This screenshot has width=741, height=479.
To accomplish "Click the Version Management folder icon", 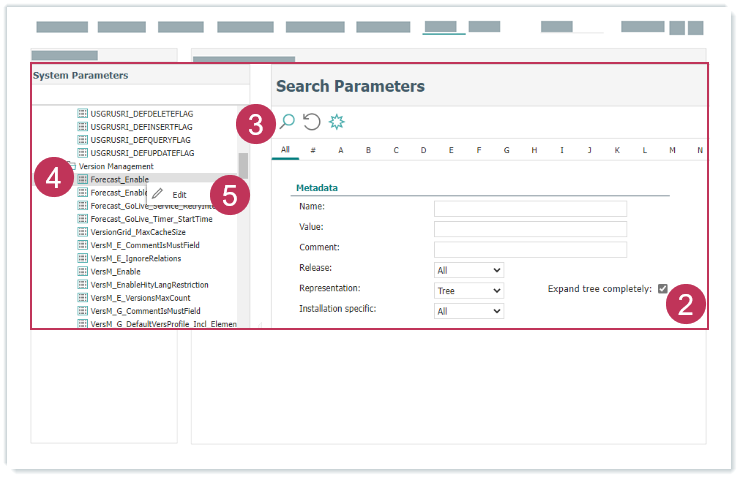I will (70, 166).
